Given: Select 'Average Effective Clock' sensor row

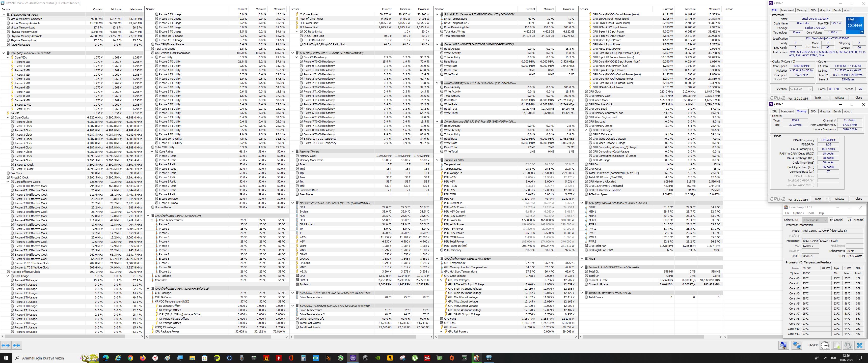Looking at the screenshot, I should [72, 272].
